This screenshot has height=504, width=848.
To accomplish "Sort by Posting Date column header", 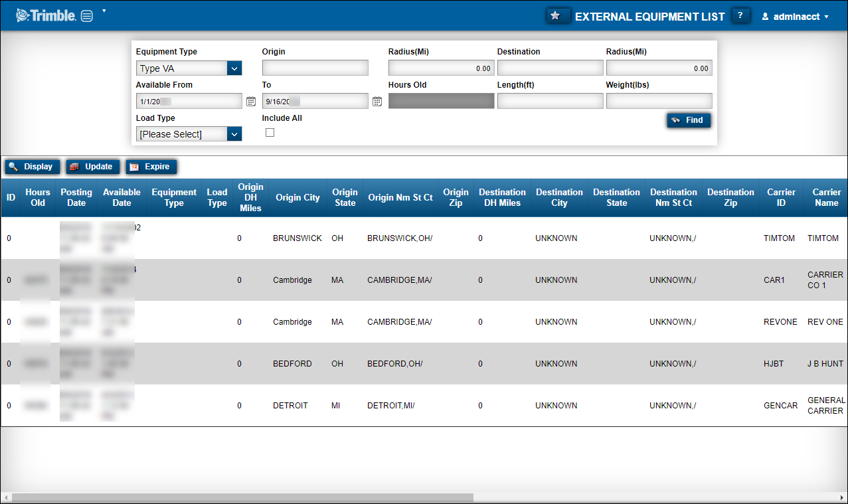I will pyautogui.click(x=76, y=197).
